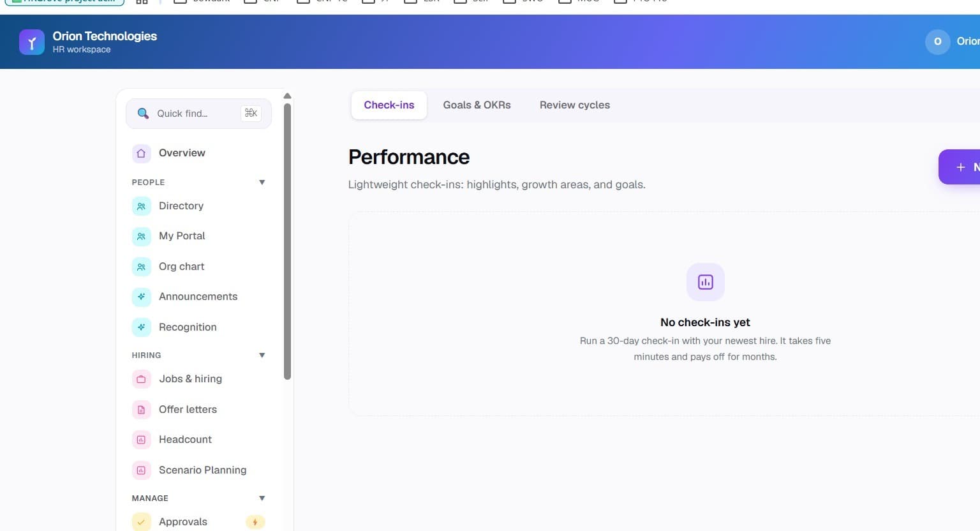Click the sidebar scroll up arrow
The image size is (980, 531).
point(287,96)
